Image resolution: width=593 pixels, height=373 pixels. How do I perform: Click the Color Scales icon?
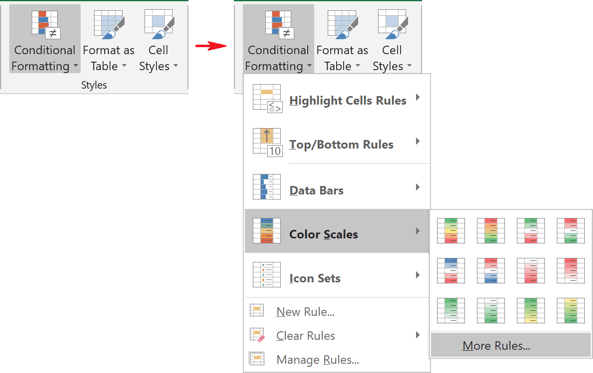[x=267, y=230]
